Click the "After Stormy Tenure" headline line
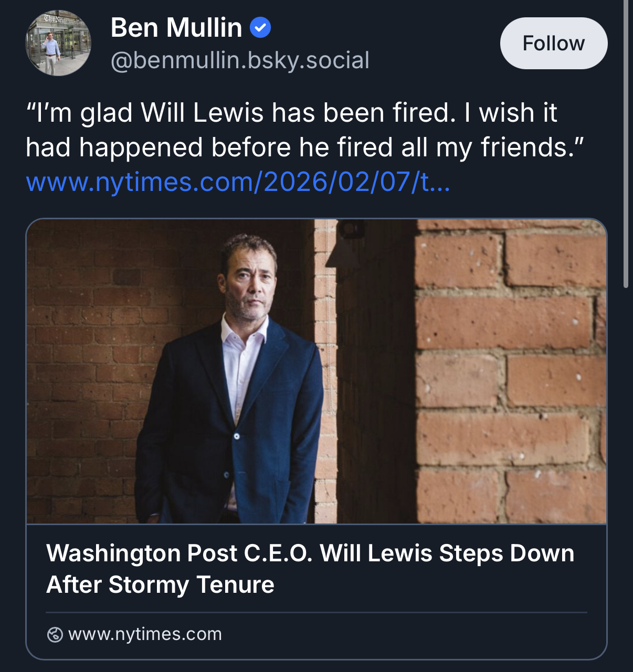633x672 pixels. point(160,584)
